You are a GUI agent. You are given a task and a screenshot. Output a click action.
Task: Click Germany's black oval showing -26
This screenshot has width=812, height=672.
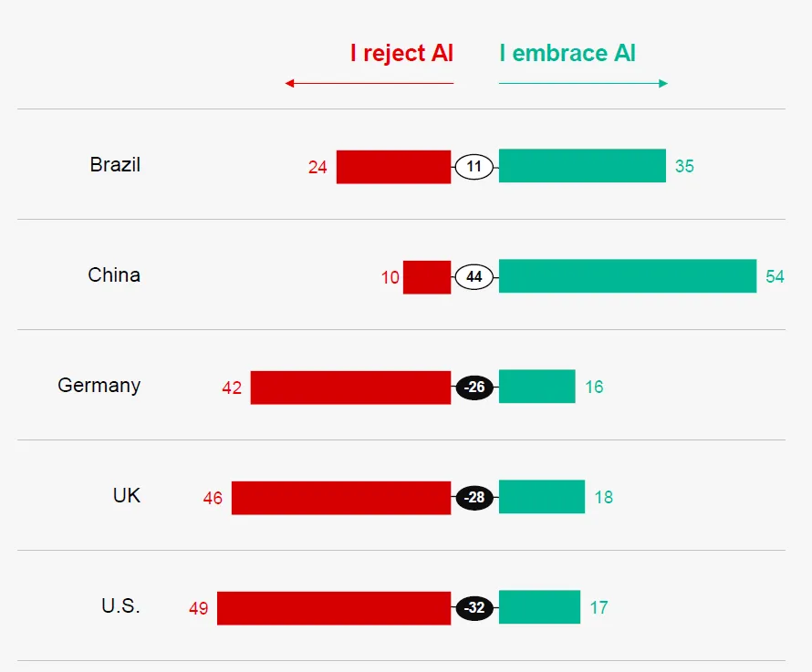pyautogui.click(x=474, y=388)
